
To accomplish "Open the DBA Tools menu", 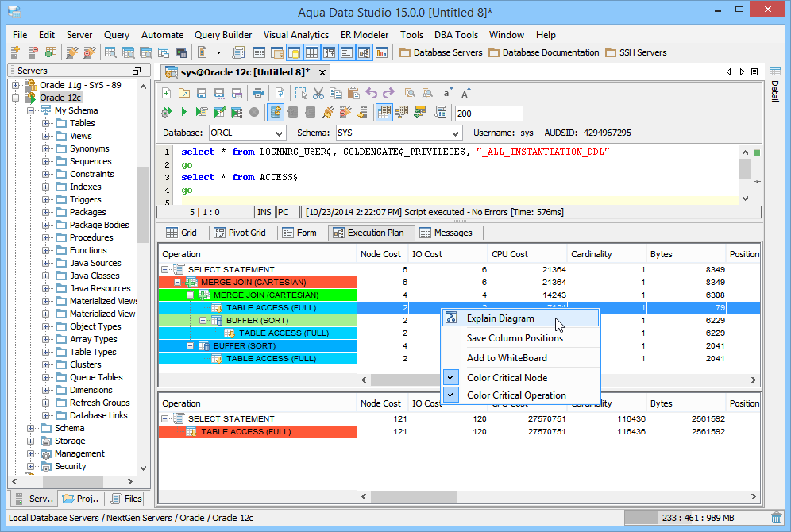I will 456,35.
